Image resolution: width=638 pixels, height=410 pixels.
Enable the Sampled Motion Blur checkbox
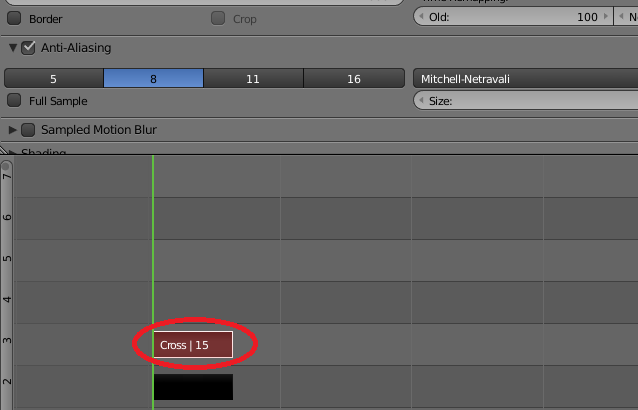point(28,130)
